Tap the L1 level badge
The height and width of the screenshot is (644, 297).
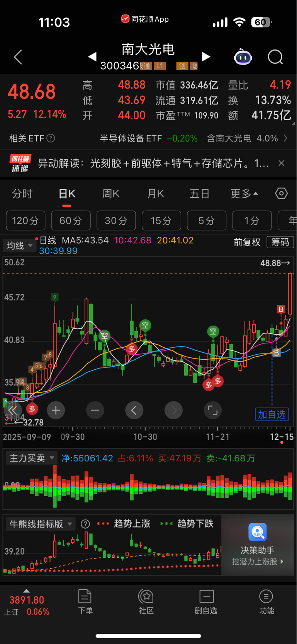point(160,66)
